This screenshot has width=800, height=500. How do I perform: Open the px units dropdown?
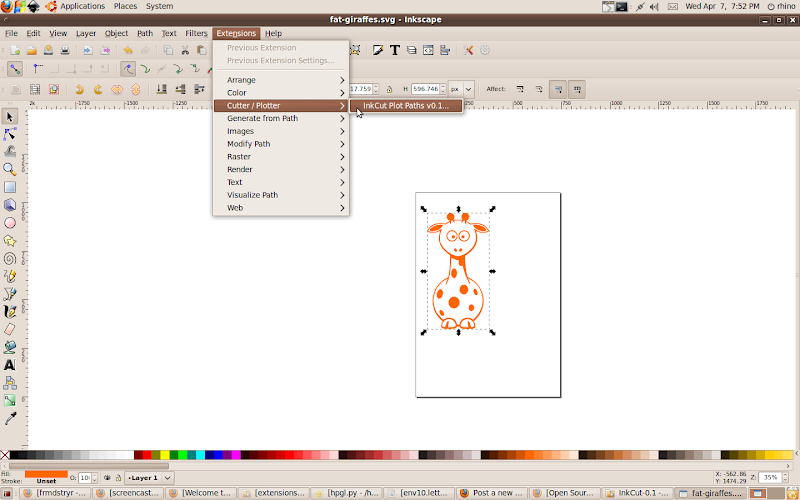coord(462,89)
